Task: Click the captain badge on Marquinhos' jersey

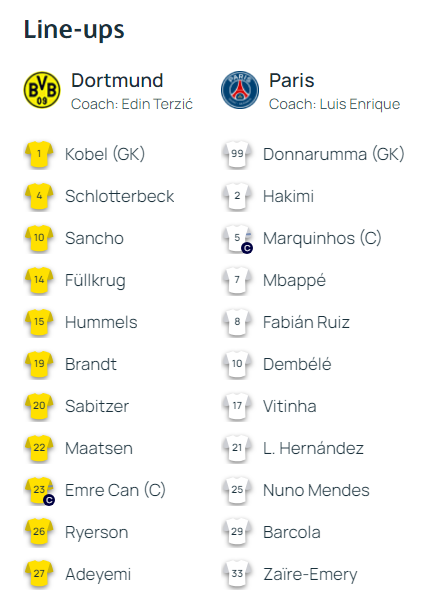Action: [x=247, y=248]
